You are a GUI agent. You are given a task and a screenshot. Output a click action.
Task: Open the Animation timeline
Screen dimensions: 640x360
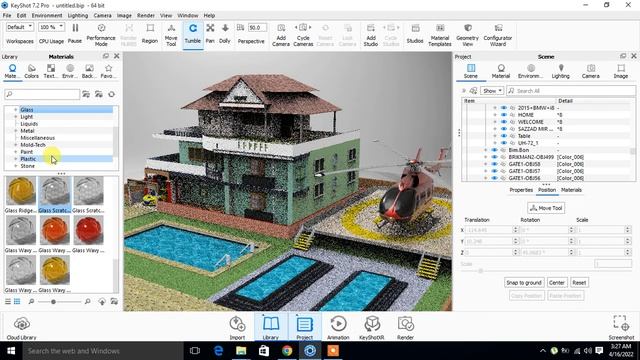(338, 328)
